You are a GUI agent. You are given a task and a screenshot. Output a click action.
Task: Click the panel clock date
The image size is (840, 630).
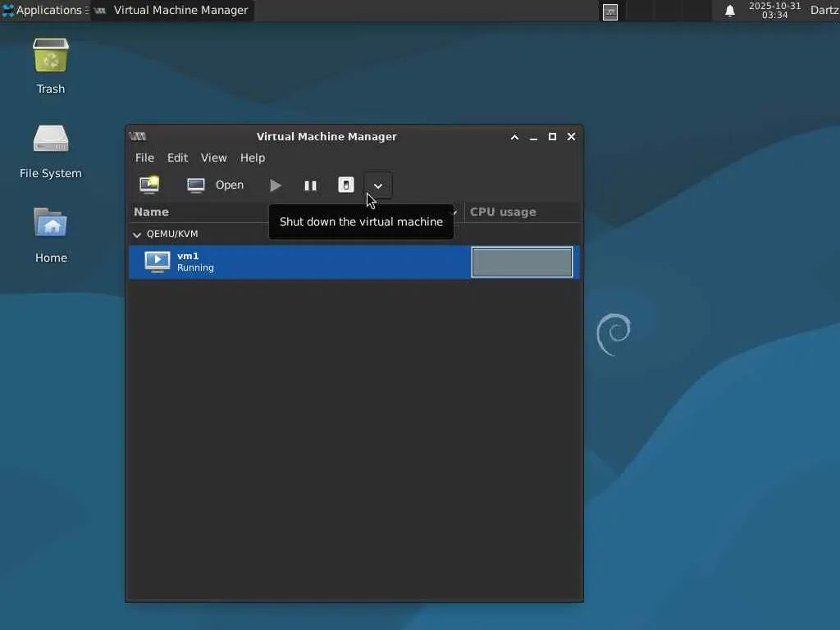tap(774, 10)
